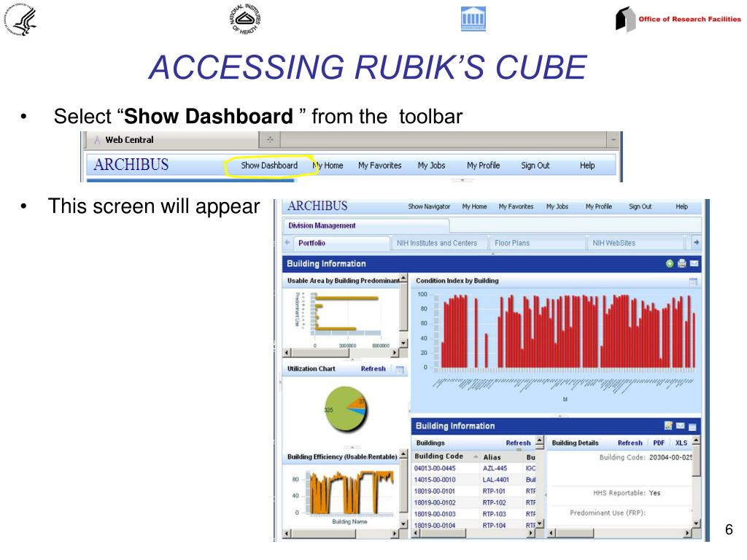The image size is (747, 560).
Task: Click the green add icon in Building Information bar
Action: tap(670, 263)
